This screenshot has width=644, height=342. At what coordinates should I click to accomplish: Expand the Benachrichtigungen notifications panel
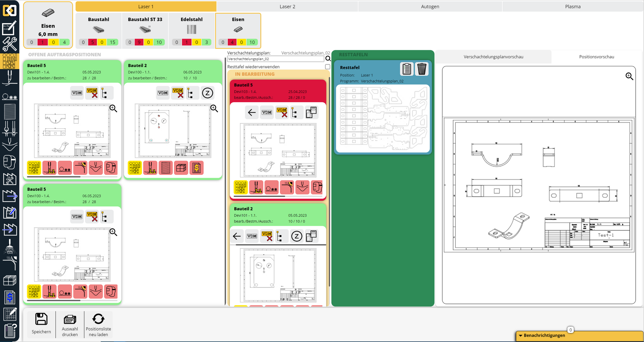click(x=544, y=335)
